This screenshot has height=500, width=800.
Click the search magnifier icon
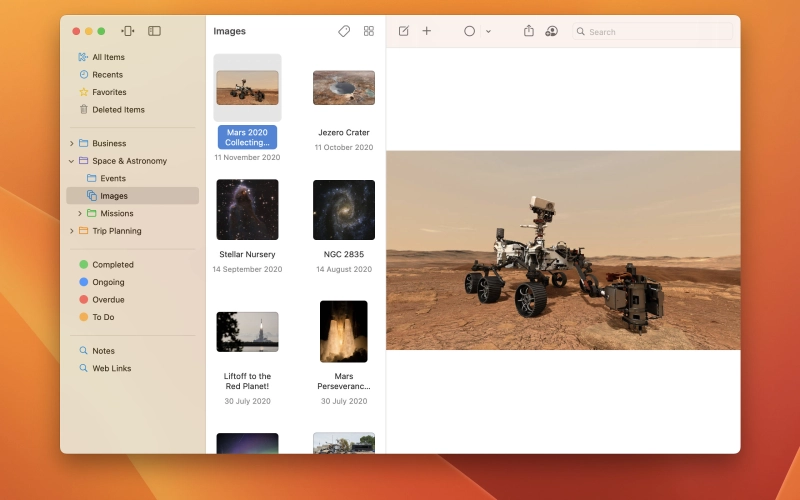click(x=581, y=32)
